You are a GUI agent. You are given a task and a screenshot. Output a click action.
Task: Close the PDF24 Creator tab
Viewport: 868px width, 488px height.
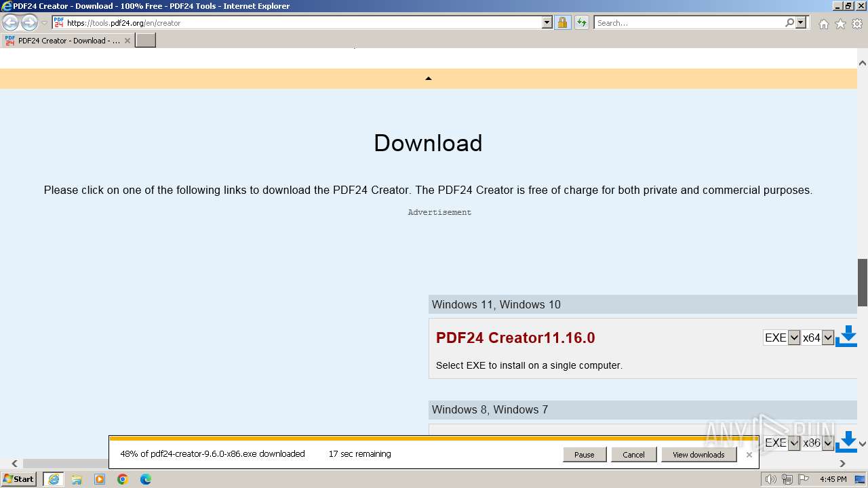tap(127, 41)
